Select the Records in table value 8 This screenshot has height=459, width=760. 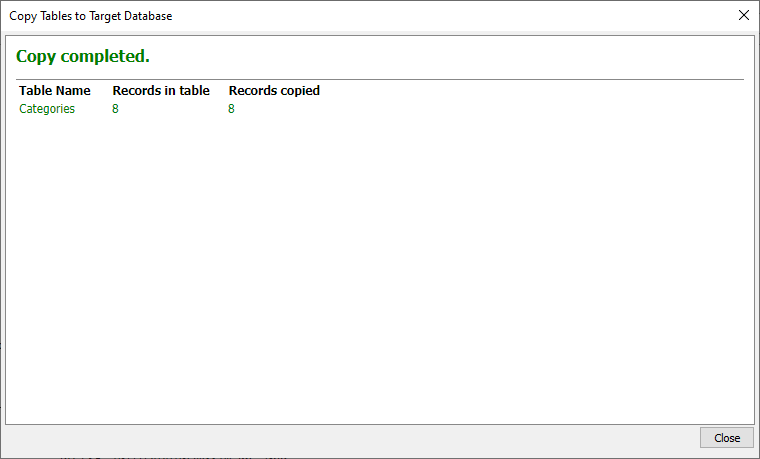[115, 109]
